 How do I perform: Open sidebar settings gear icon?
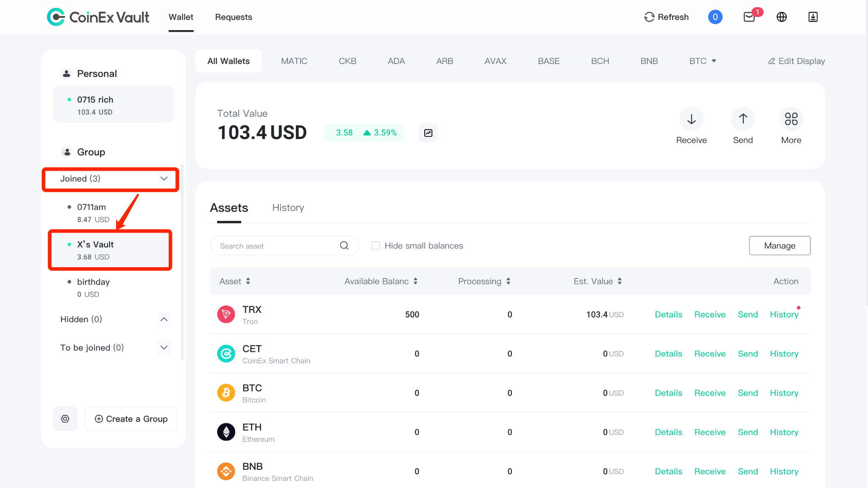[x=65, y=419]
